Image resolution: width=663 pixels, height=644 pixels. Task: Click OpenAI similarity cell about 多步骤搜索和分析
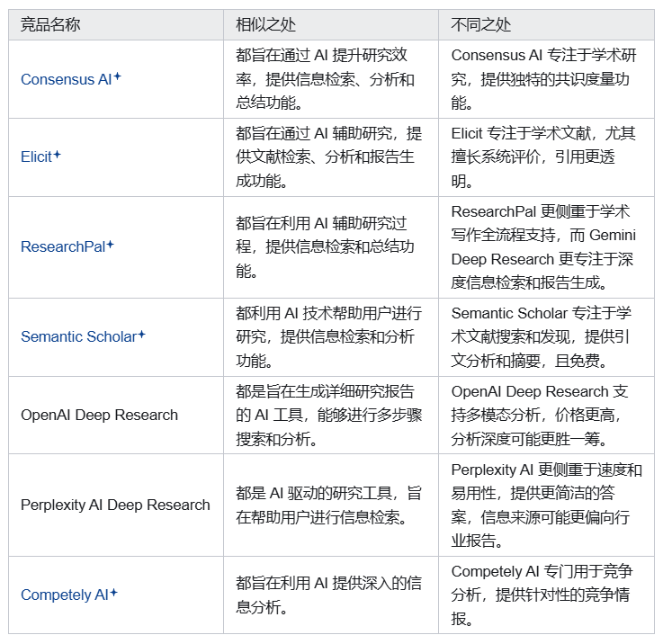click(x=331, y=415)
